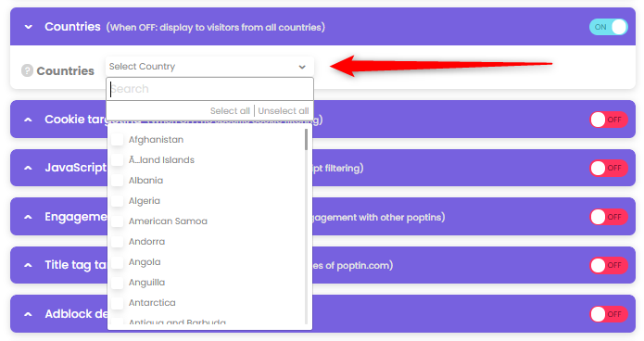Check the Afghanistan checkbox

point(117,139)
